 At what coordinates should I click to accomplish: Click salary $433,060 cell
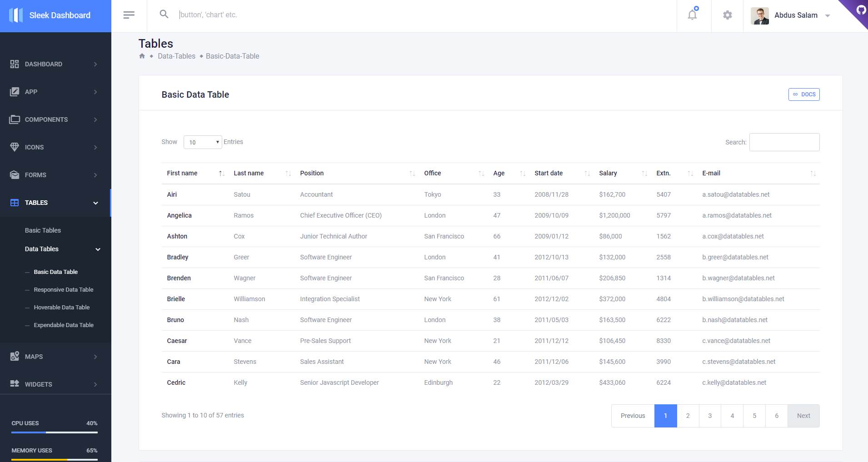coord(612,383)
